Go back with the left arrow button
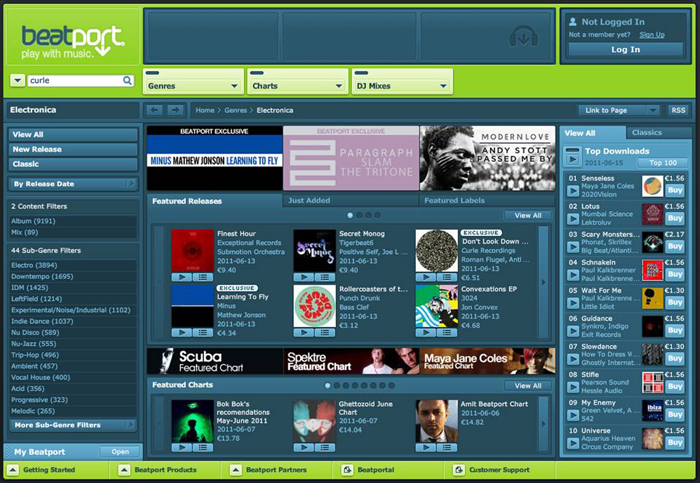The image size is (700, 483). tap(155, 110)
